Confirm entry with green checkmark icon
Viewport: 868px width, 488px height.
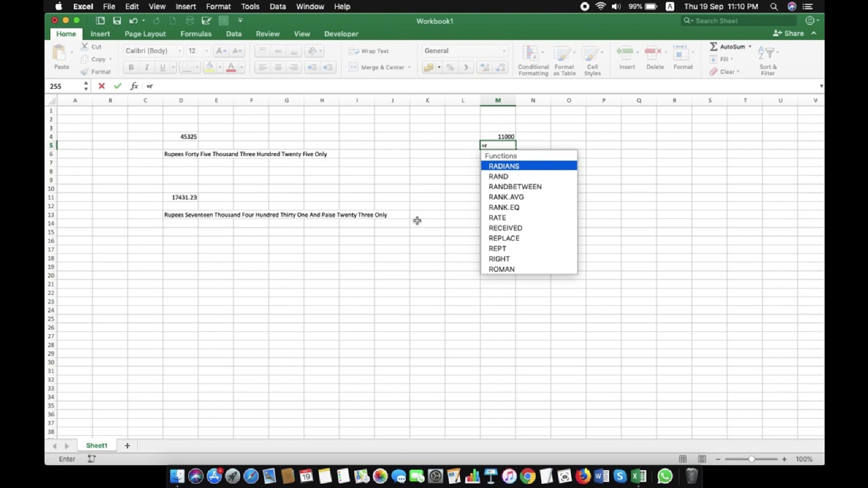[117, 86]
